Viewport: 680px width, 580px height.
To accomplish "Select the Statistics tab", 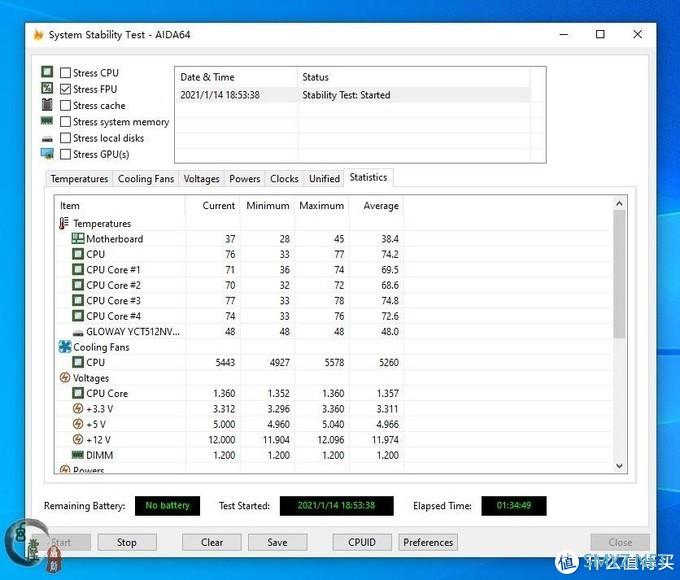I will [x=369, y=177].
